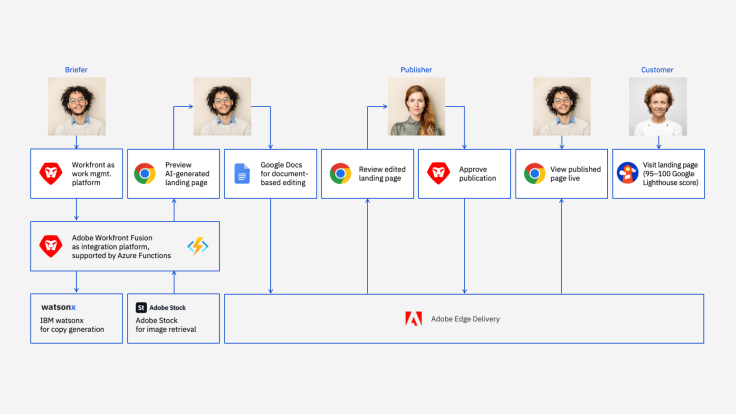Select the Customer portrait photo
This screenshot has width=736, height=414.
point(658,107)
